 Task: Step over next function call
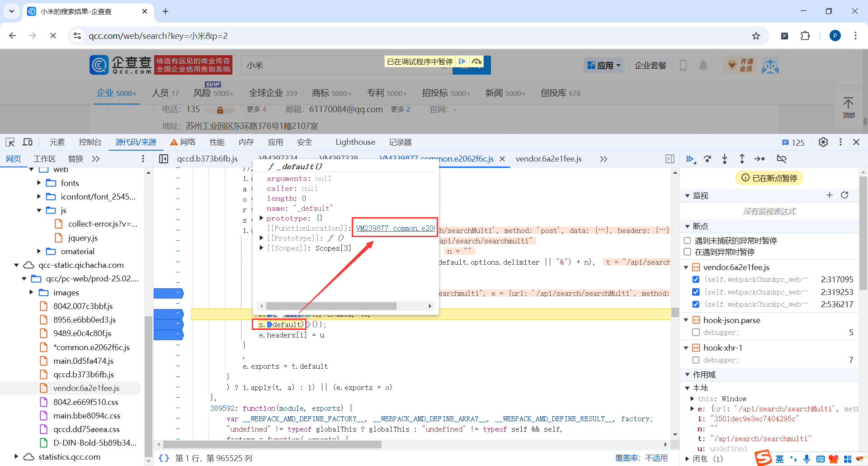(708, 159)
